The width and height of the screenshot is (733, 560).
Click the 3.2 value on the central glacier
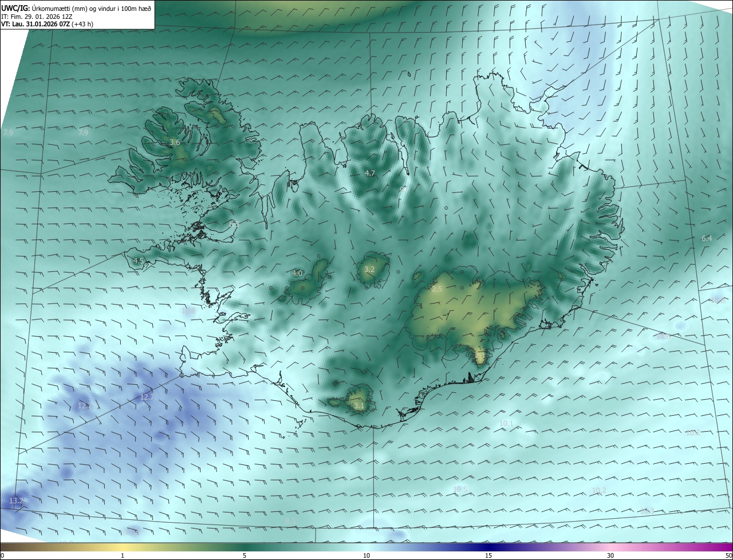369,269
